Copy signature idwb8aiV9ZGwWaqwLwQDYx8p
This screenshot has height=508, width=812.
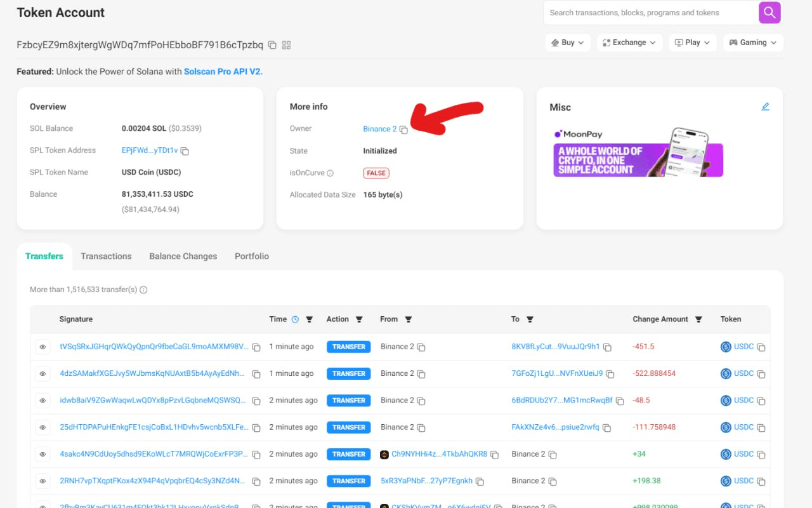(x=256, y=401)
